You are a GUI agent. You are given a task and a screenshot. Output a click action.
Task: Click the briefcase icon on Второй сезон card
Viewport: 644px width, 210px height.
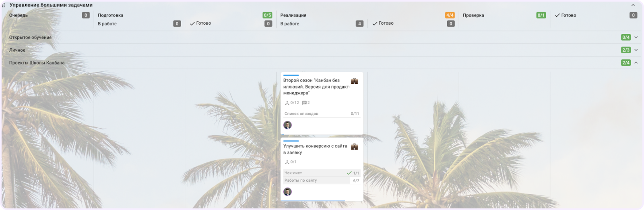point(354,81)
